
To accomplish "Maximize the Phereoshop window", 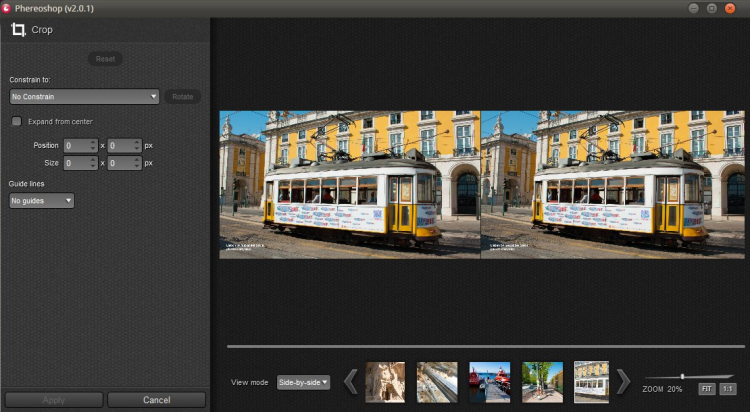I will click(x=712, y=8).
